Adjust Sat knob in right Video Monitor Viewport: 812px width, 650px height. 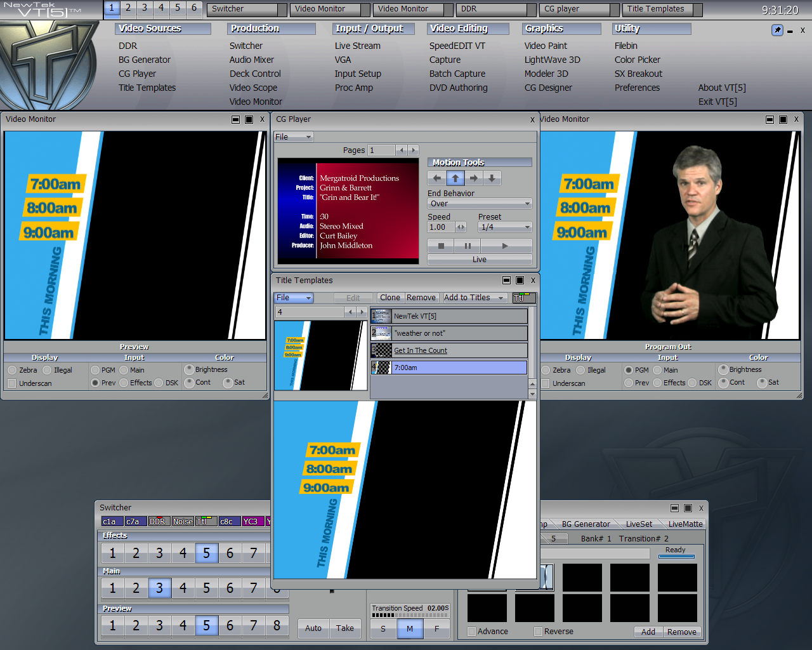(x=762, y=382)
